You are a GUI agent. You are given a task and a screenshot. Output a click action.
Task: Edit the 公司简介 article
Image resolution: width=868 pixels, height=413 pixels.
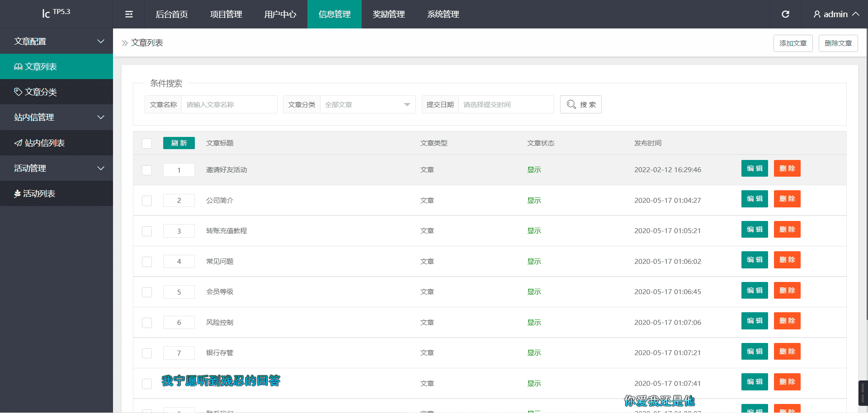[x=755, y=199]
